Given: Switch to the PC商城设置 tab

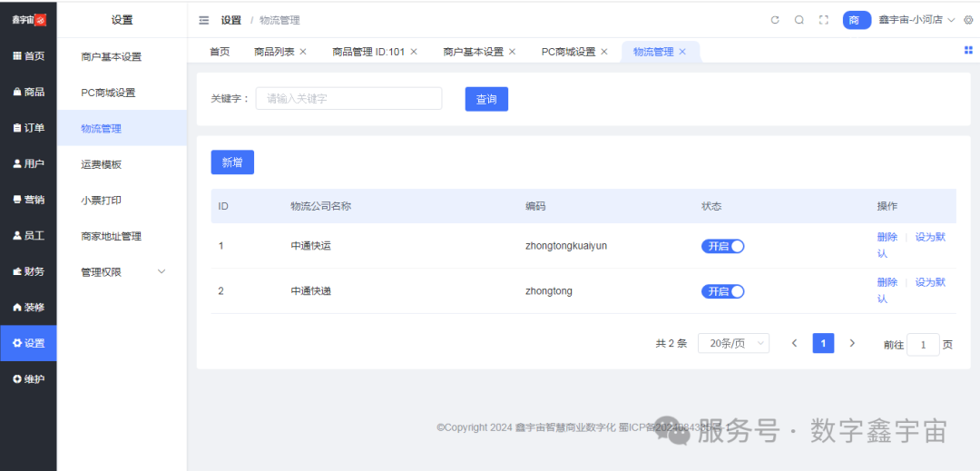Looking at the screenshot, I should pos(568,52).
